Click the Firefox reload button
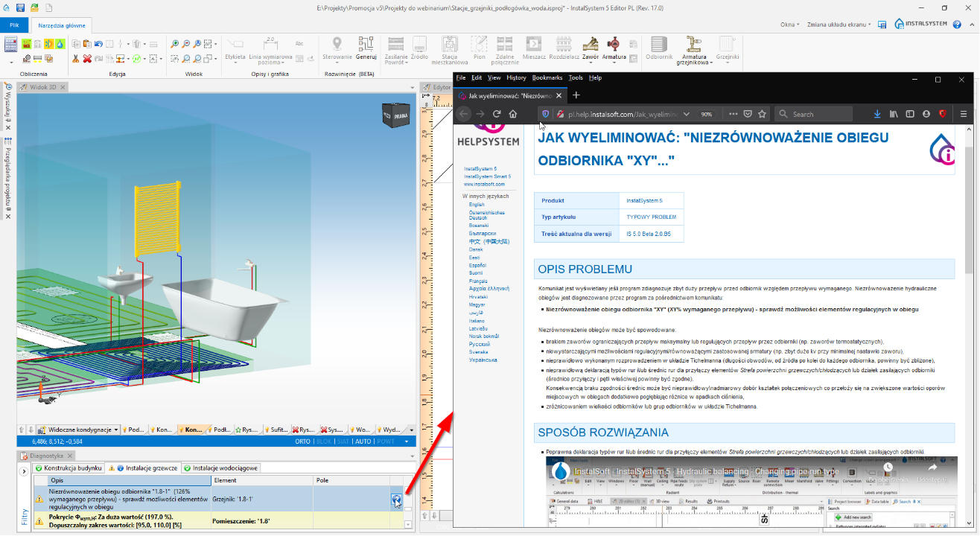This screenshot has height=536, width=980. pos(497,114)
